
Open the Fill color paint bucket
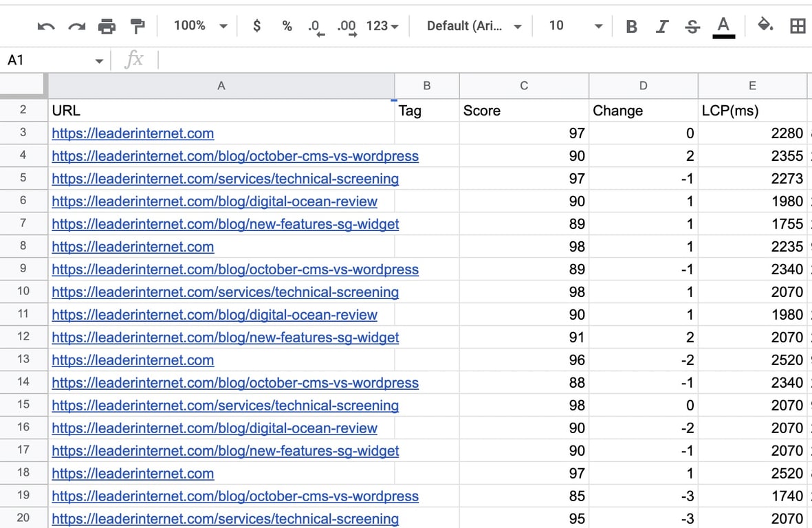[765, 25]
